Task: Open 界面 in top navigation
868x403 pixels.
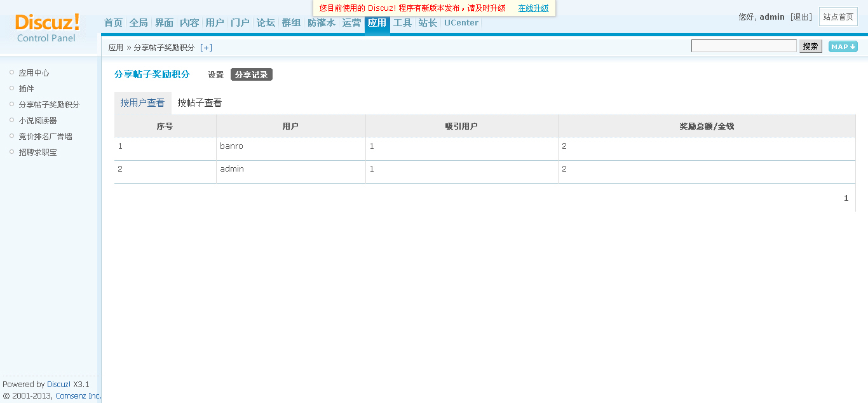Action: (164, 23)
